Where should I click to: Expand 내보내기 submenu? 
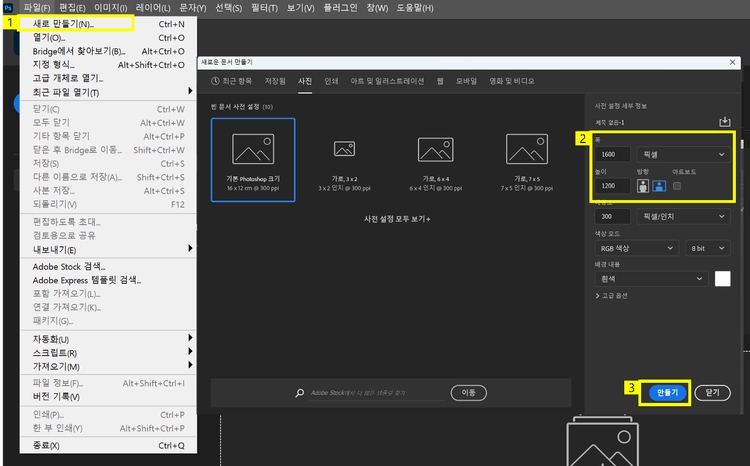pyautogui.click(x=190, y=248)
